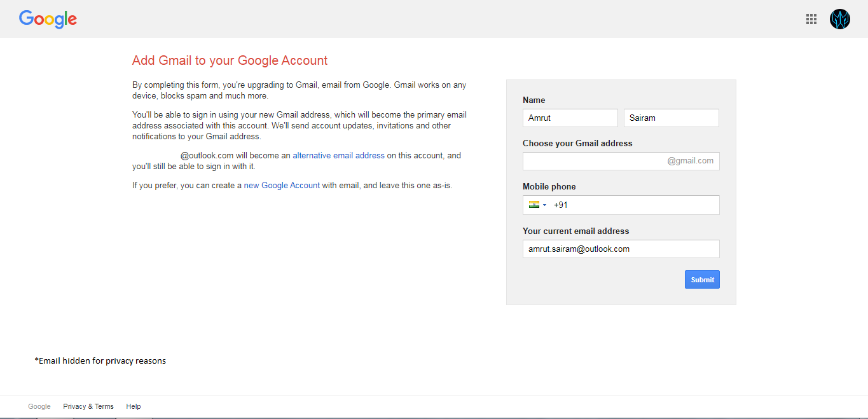The width and height of the screenshot is (868, 419).
Task: Click the Google logo in header
Action: (x=48, y=19)
